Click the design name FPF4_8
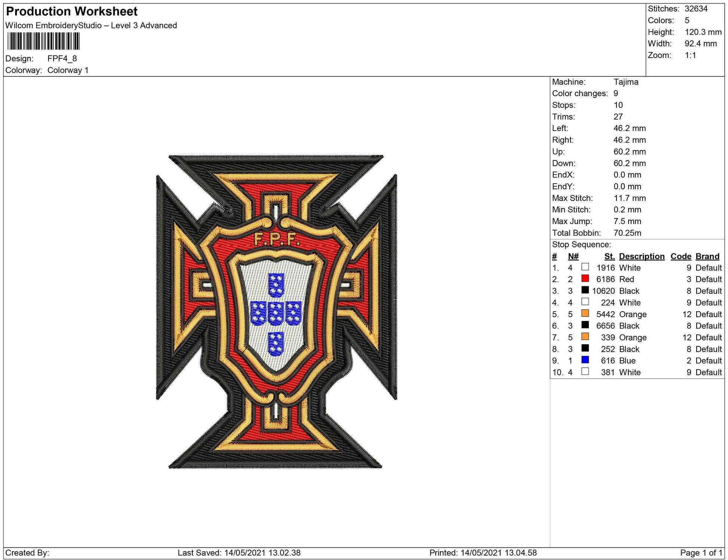This screenshot has width=728, height=560. (x=62, y=59)
